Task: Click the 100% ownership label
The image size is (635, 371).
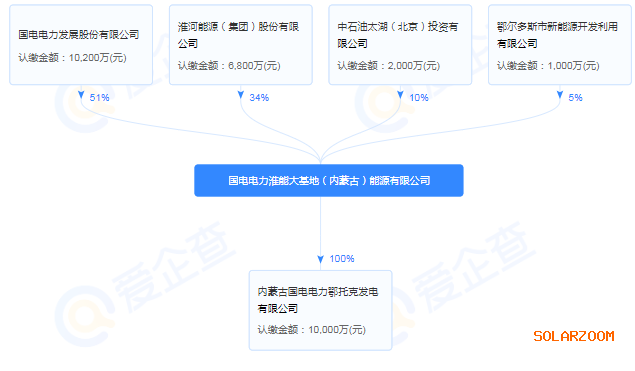Action: tap(342, 258)
